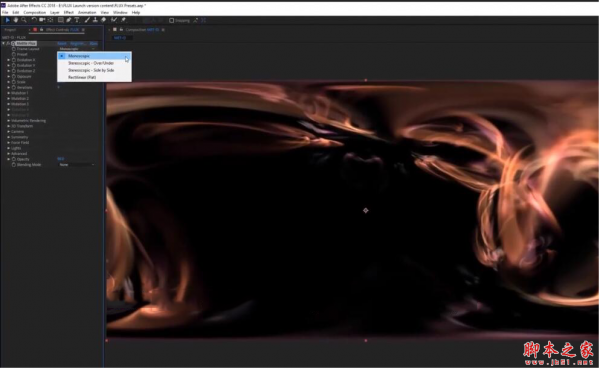Select the Eraser tool
The image size is (600, 369).
point(103,20)
